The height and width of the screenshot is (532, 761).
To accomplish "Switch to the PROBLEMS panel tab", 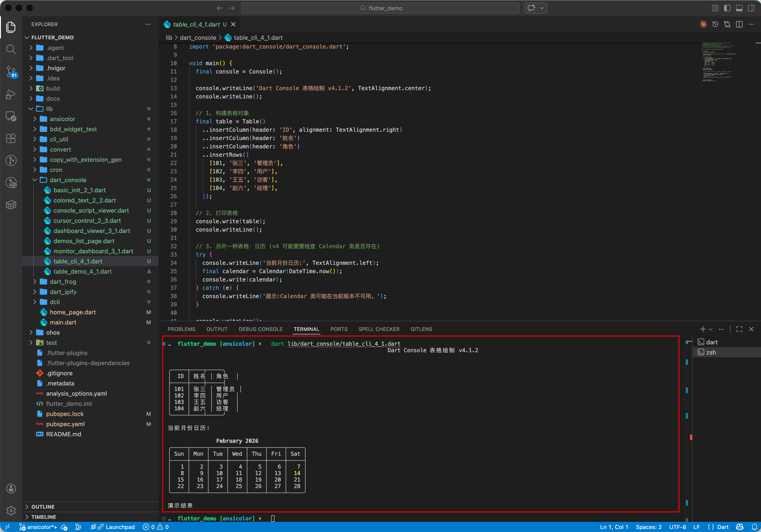I will (x=181, y=329).
